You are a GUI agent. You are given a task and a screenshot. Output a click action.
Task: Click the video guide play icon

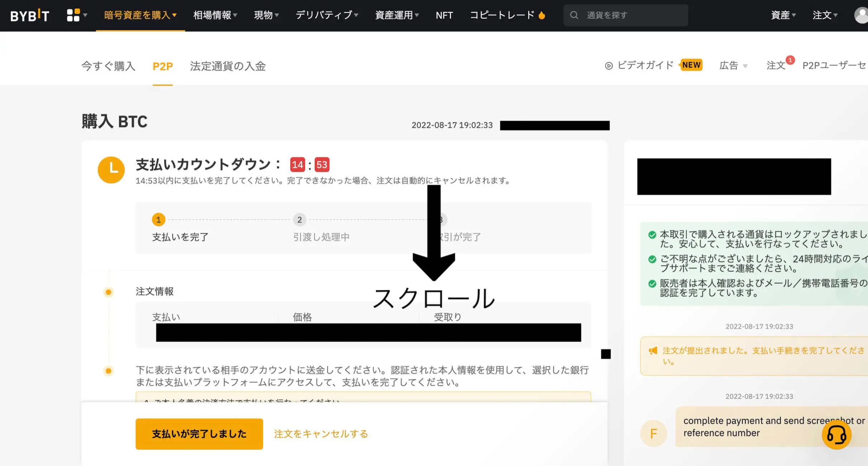609,66
